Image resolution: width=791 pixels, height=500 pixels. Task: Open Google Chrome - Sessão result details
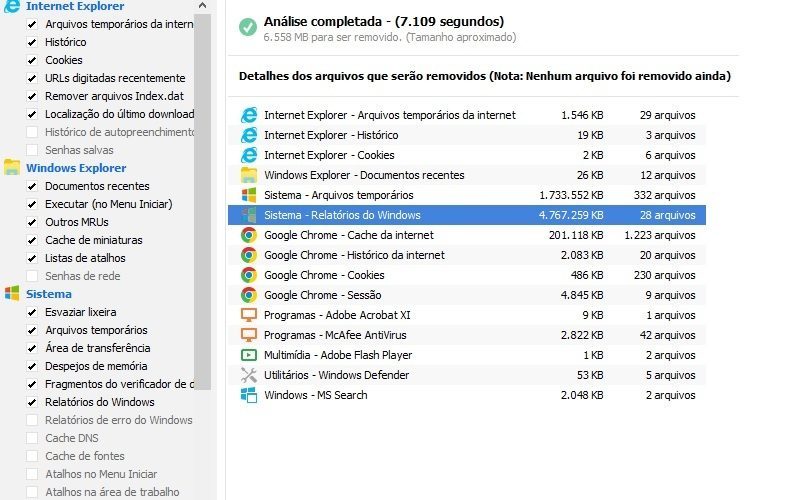tap(467, 295)
